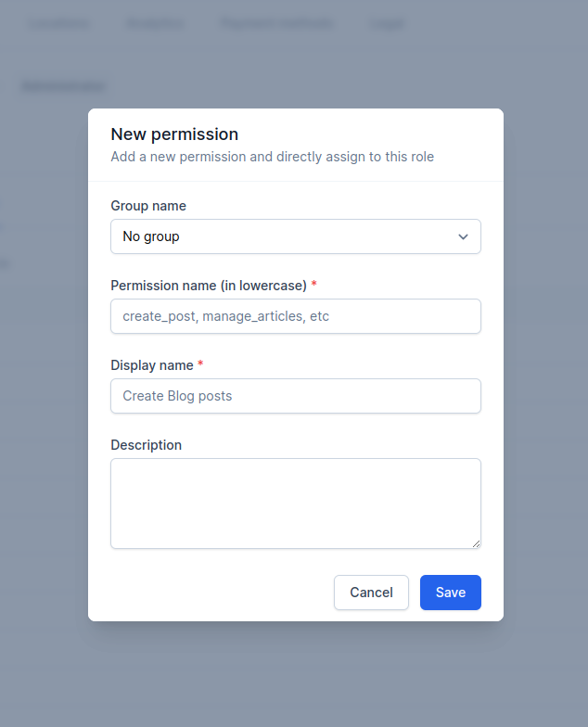Click the textarea resize handle in Description
This screenshot has width=588, height=727.
[x=476, y=543]
